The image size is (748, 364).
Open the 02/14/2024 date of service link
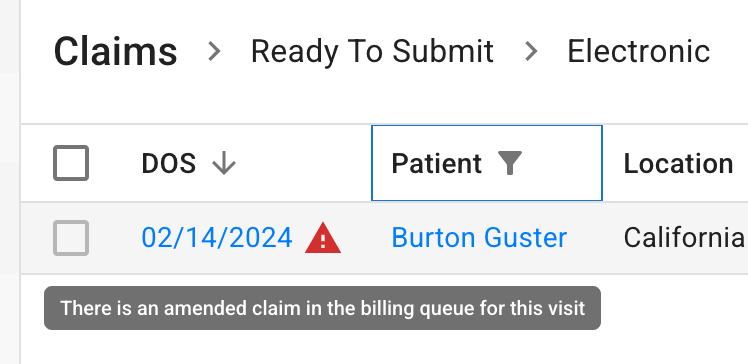click(217, 238)
